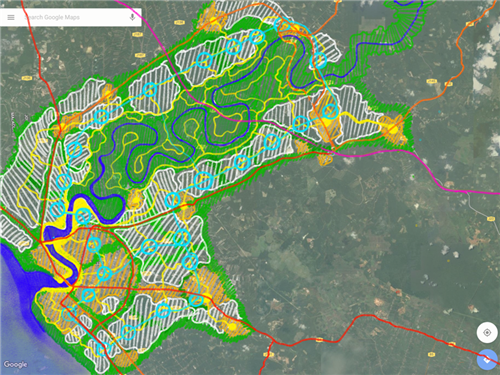
Task: Tap the microphone voice search icon
Action: 132,17
